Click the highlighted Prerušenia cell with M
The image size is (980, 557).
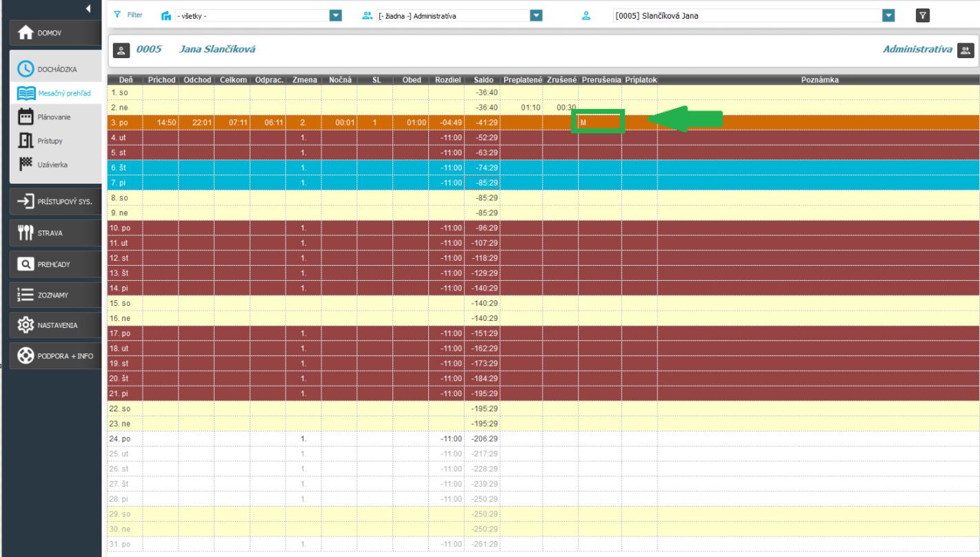point(600,122)
